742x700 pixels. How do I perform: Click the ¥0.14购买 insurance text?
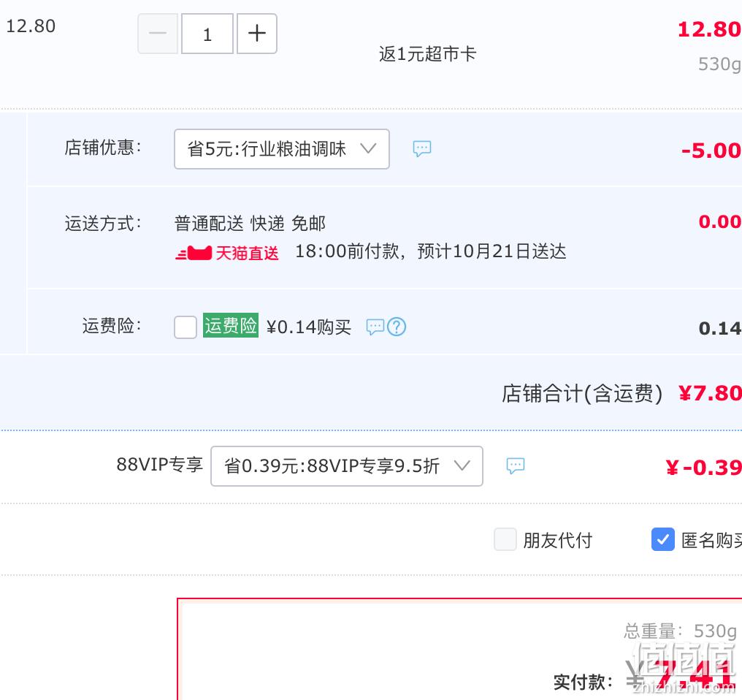[308, 327]
